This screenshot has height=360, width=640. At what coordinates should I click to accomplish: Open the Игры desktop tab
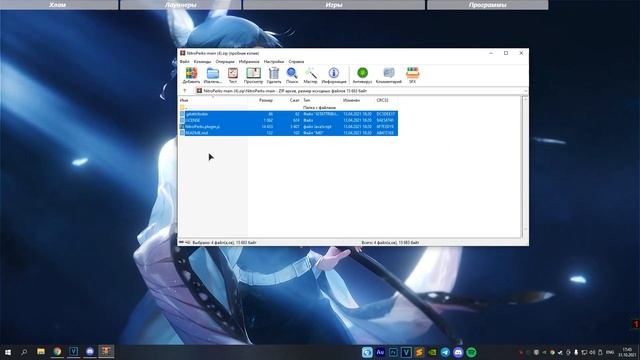tap(334, 5)
